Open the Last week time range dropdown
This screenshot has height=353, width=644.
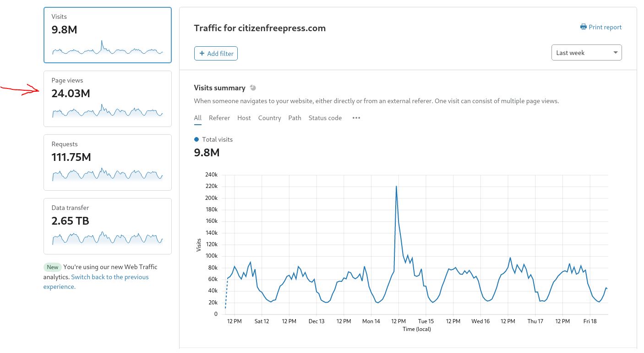(x=587, y=53)
